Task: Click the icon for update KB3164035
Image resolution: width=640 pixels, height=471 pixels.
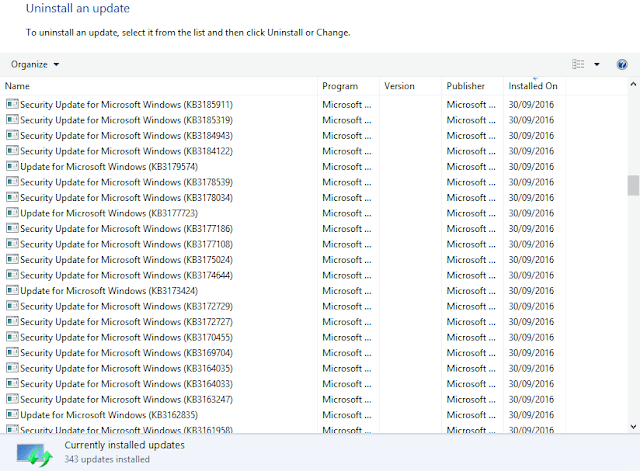Action: point(12,368)
